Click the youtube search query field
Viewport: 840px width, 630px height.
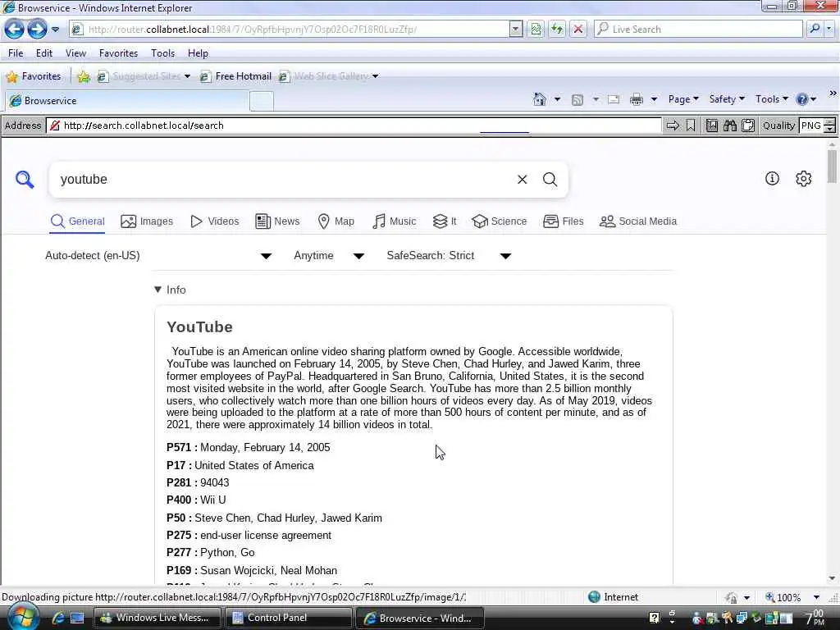pyautogui.click(x=284, y=180)
